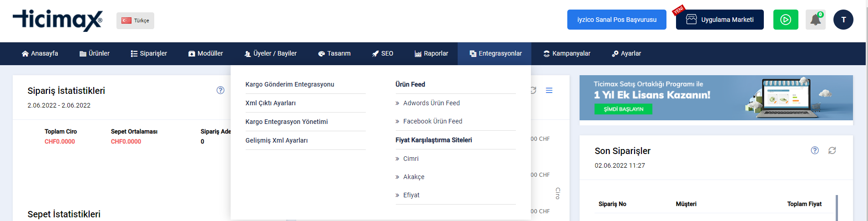
Task: Open the Türkçe language selector
Action: pyautogui.click(x=135, y=21)
